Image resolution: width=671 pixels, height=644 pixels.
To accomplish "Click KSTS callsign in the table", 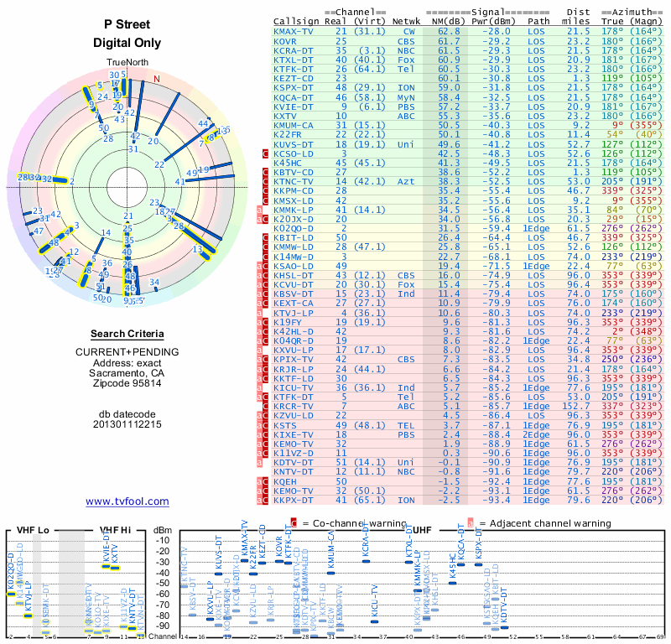I will click(x=285, y=425).
